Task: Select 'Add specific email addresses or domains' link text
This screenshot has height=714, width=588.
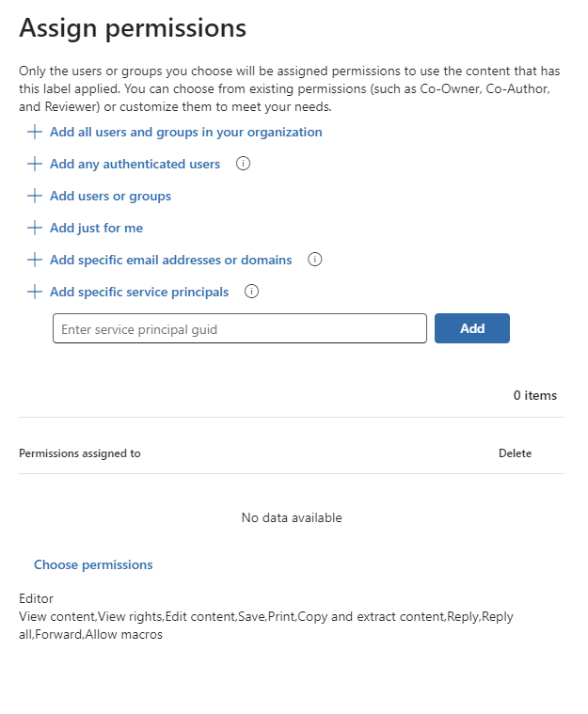Action: [170, 260]
